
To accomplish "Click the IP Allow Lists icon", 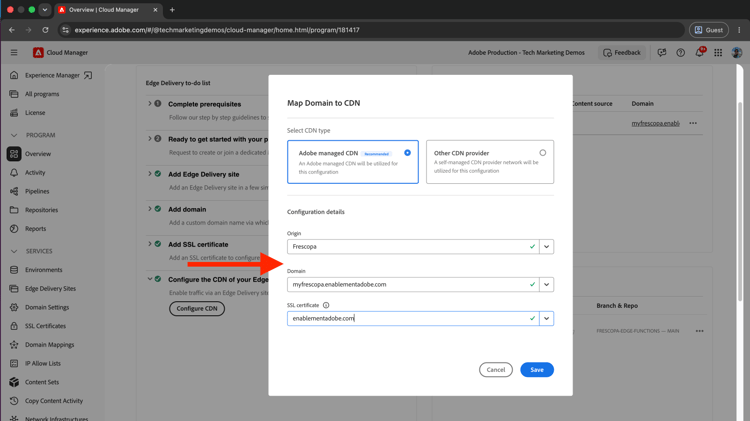I will [14, 363].
